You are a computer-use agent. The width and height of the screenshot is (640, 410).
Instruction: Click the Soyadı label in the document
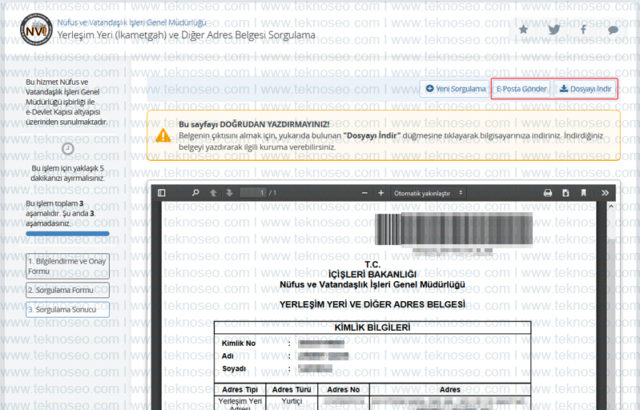[x=234, y=369]
